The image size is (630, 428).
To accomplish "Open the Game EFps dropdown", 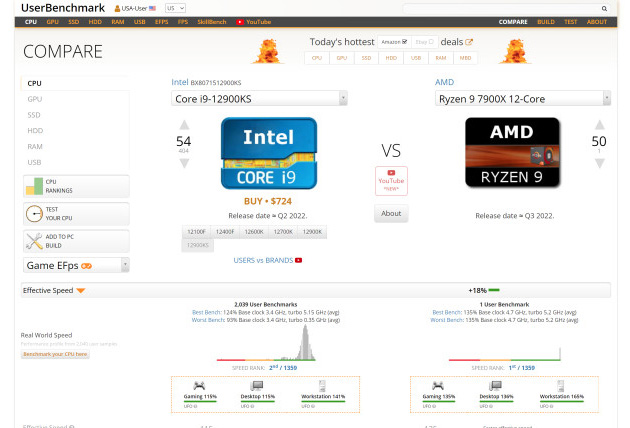I will click(x=76, y=265).
